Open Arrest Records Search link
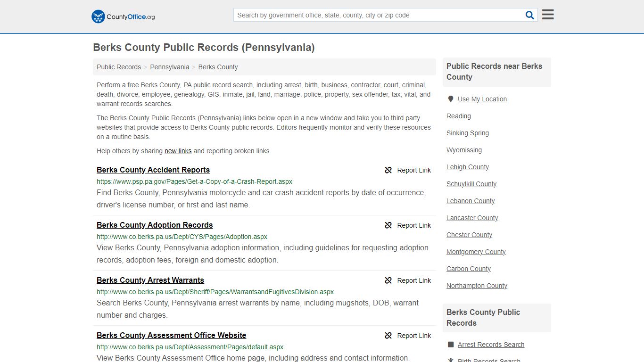Screen dimensions: 644x362 491,345
